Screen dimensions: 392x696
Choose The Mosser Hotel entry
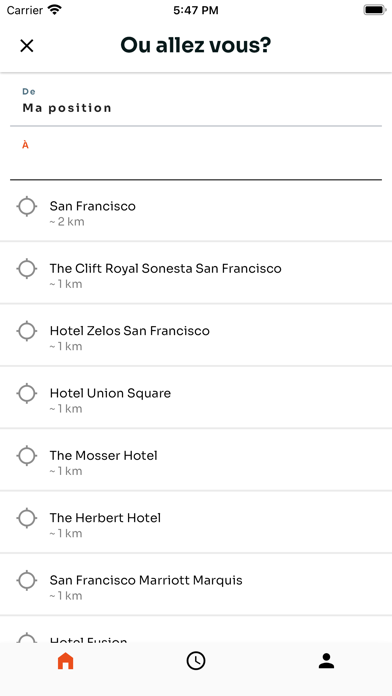[196, 460]
